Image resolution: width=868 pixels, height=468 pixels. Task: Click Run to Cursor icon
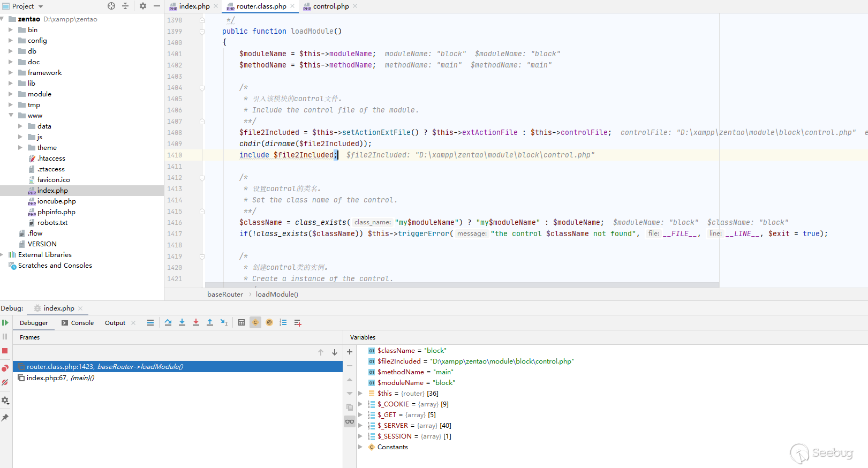tap(224, 322)
